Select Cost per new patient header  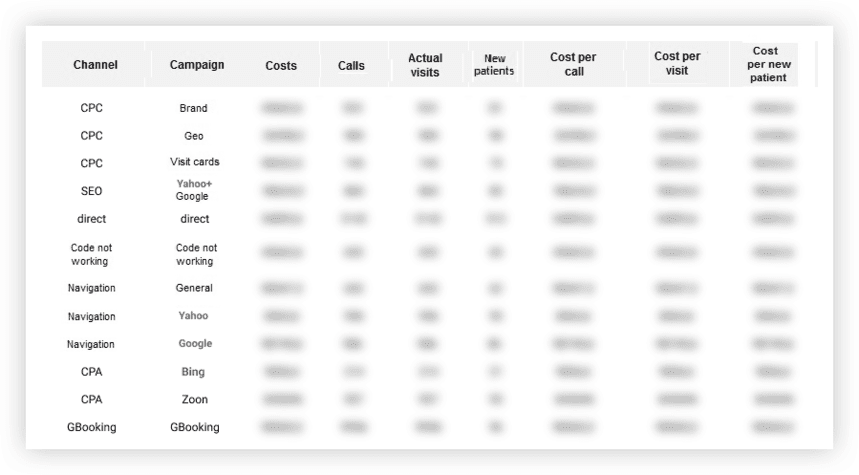click(x=766, y=64)
